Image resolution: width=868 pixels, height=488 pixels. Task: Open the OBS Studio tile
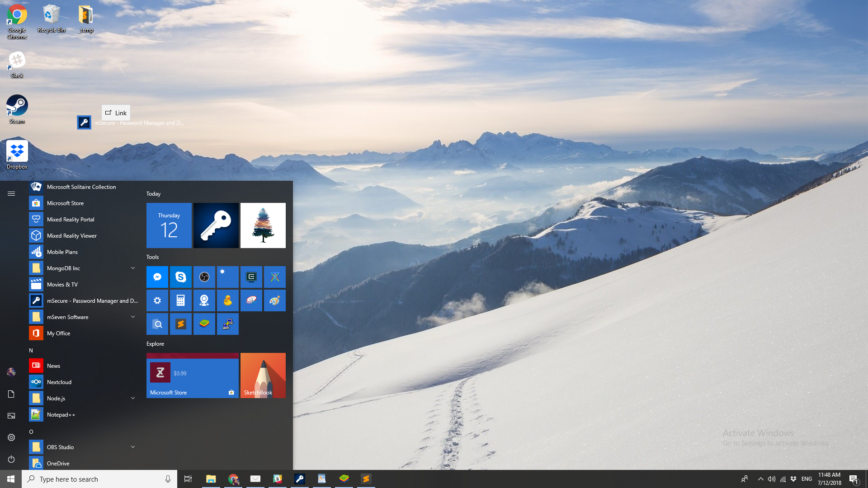pyautogui.click(x=204, y=277)
